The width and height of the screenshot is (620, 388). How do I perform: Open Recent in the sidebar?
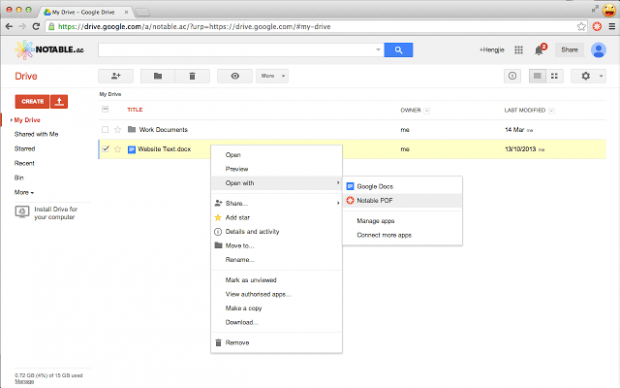pos(24,163)
